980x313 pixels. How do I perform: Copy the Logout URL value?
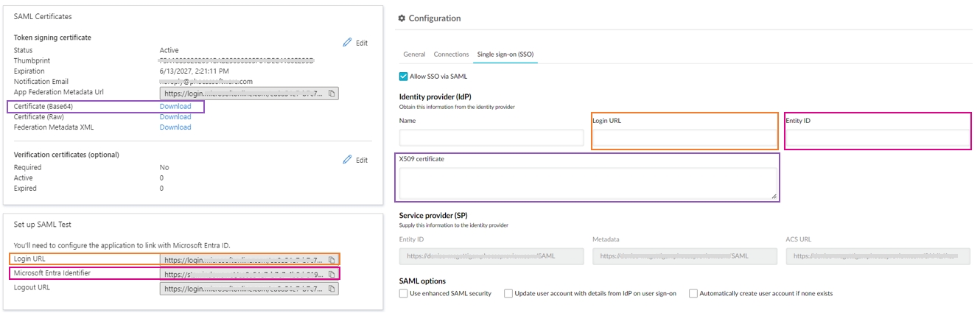[332, 289]
